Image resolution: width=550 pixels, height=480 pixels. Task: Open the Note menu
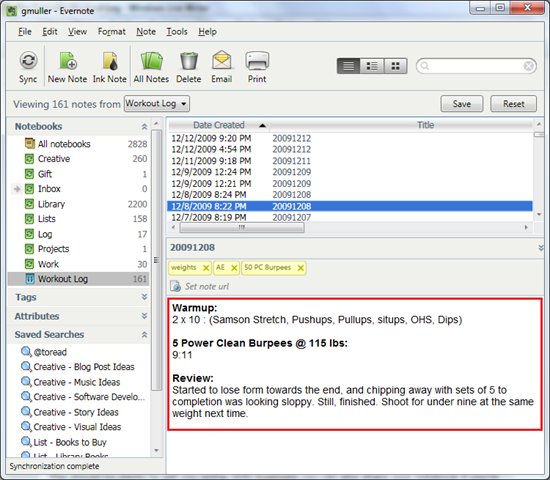tap(146, 32)
